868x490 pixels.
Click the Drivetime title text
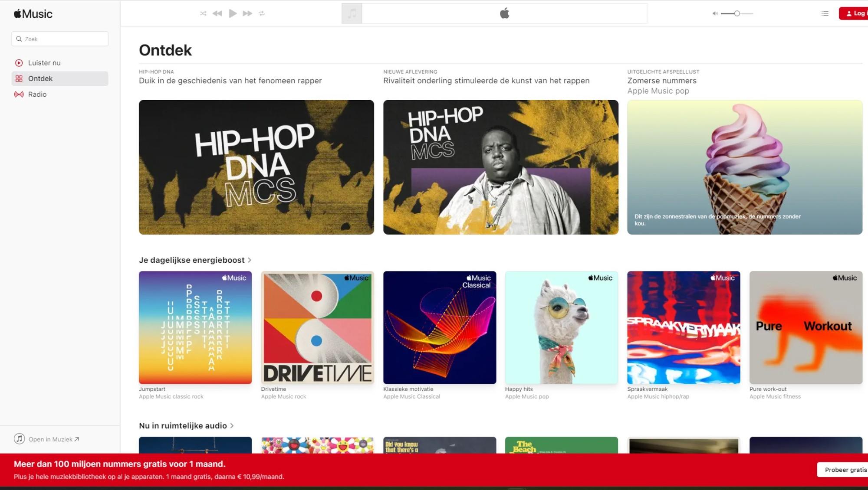point(273,389)
